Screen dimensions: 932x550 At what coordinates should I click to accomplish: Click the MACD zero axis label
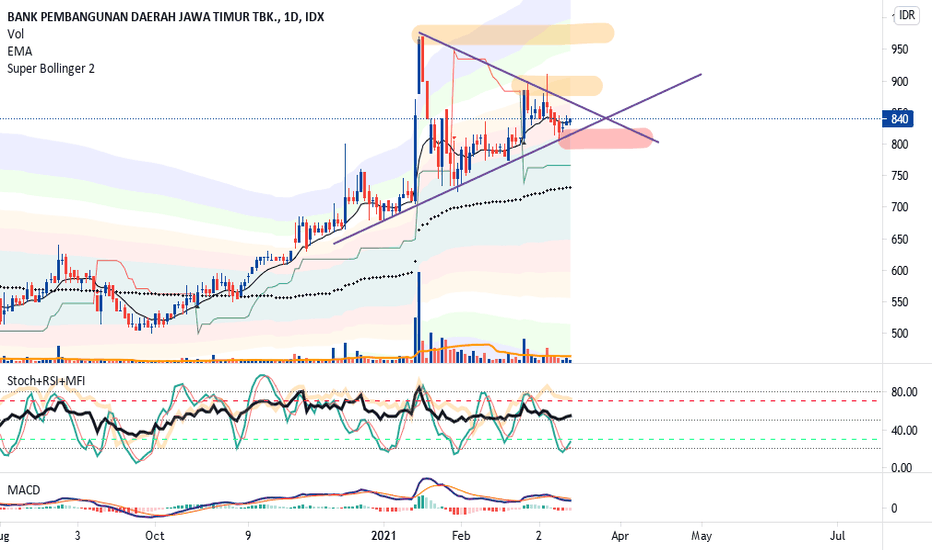click(893, 508)
